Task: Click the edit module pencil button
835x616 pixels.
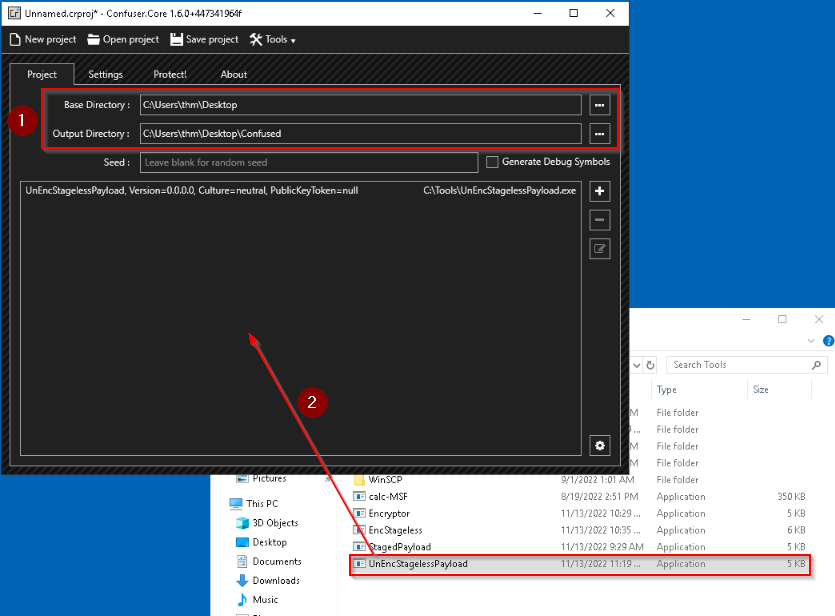Action: coord(600,249)
